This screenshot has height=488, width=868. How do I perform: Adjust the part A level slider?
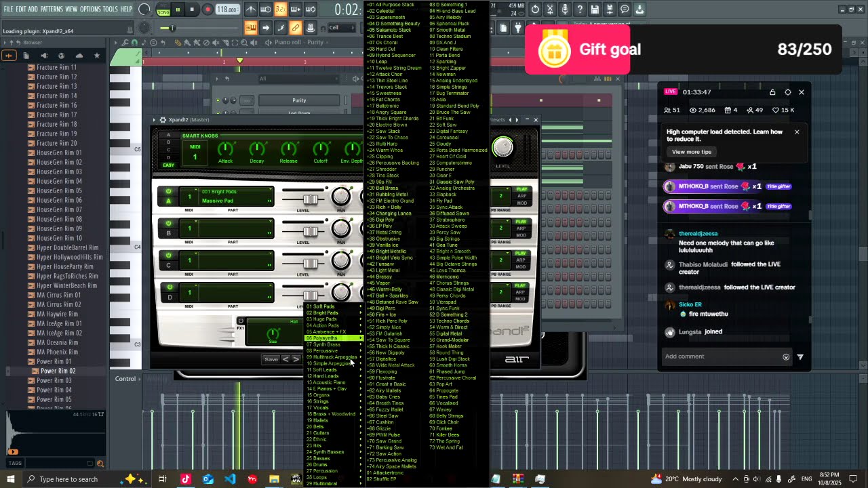[x=310, y=199]
